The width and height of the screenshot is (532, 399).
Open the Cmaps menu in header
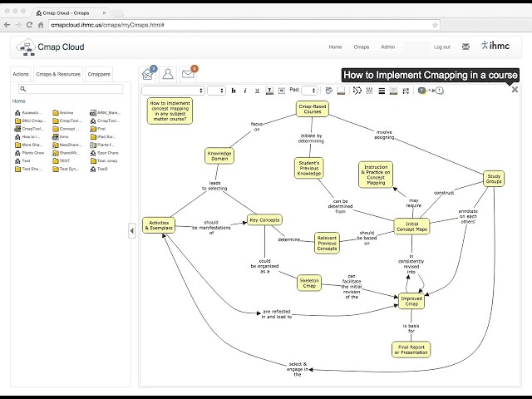coord(362,47)
